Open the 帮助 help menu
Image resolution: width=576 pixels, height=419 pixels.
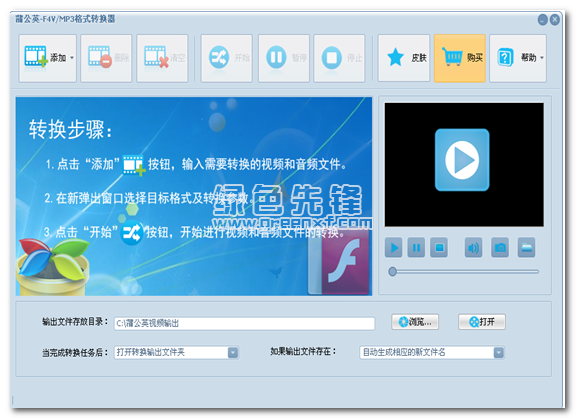[x=518, y=58]
